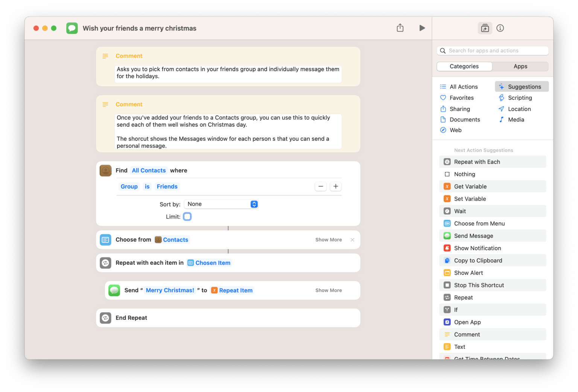The height and width of the screenshot is (392, 578).
Task: Add a filter with the plus button
Action: tap(335, 187)
